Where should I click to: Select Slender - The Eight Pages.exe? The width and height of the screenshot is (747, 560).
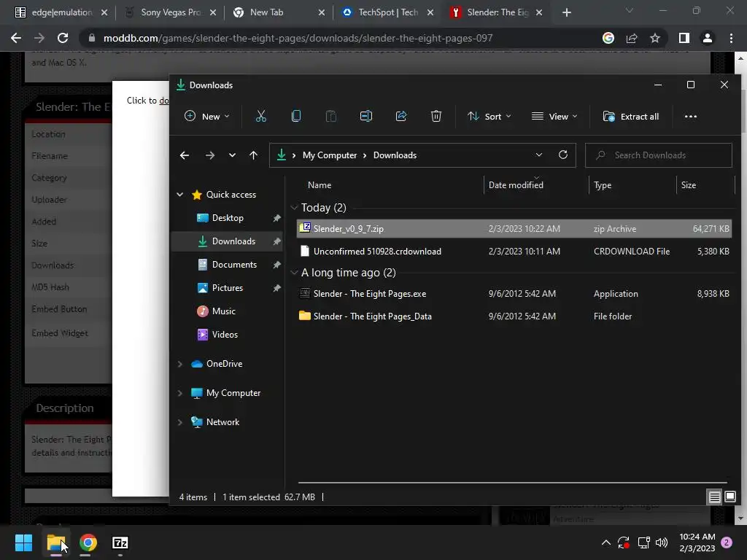pos(514,293)
